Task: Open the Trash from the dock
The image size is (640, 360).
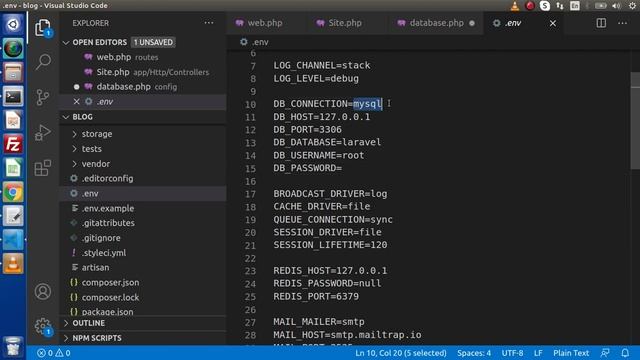Action: click(x=13, y=346)
